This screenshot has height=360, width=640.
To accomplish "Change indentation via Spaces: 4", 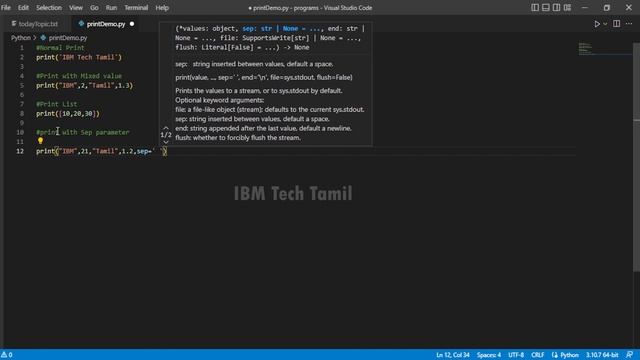I will pos(489,355).
